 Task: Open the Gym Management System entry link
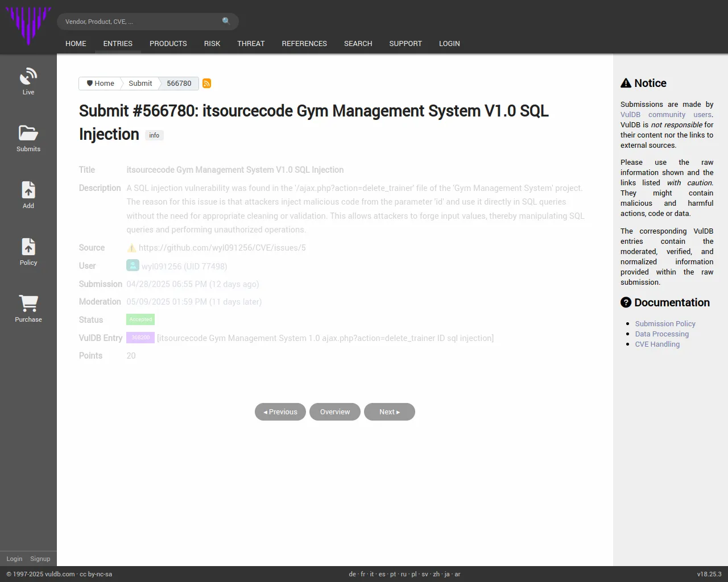point(325,338)
